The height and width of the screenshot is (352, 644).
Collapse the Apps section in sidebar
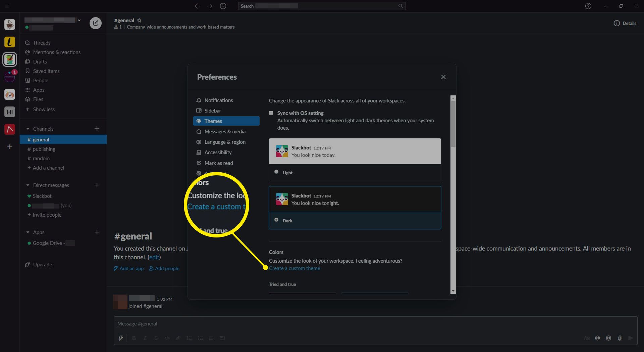tap(28, 232)
